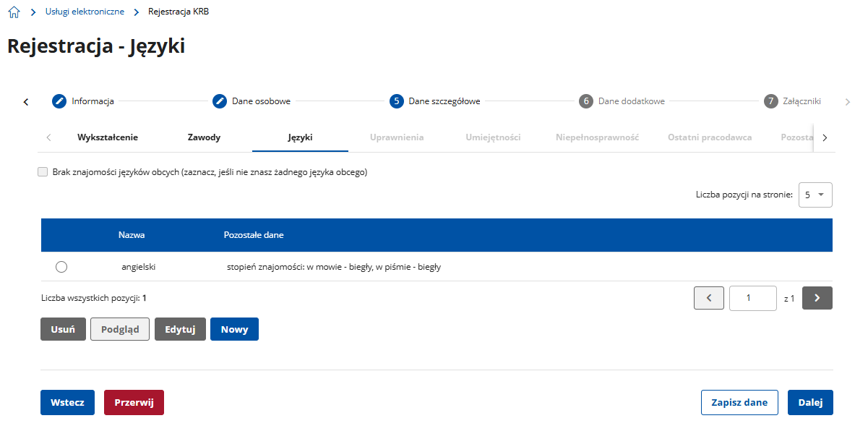Show more tabs with the tab-bar right arrow
This screenshot has width=868, height=426.
[825, 137]
